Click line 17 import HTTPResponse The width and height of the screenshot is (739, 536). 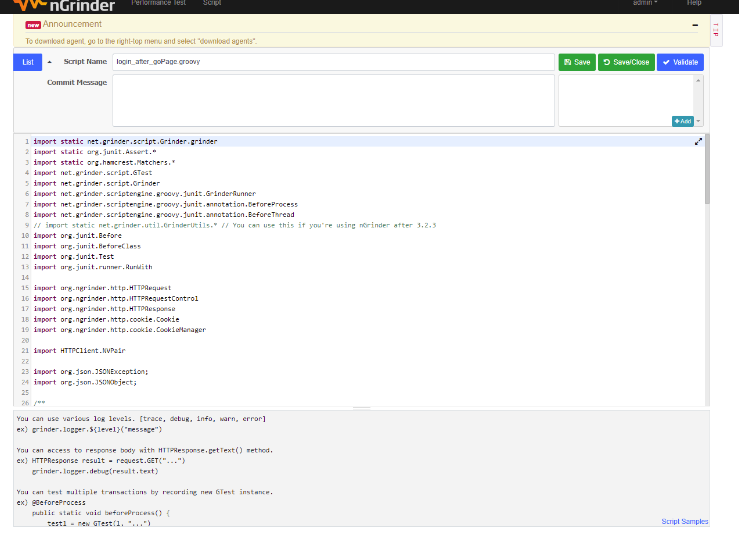[x=104, y=309]
